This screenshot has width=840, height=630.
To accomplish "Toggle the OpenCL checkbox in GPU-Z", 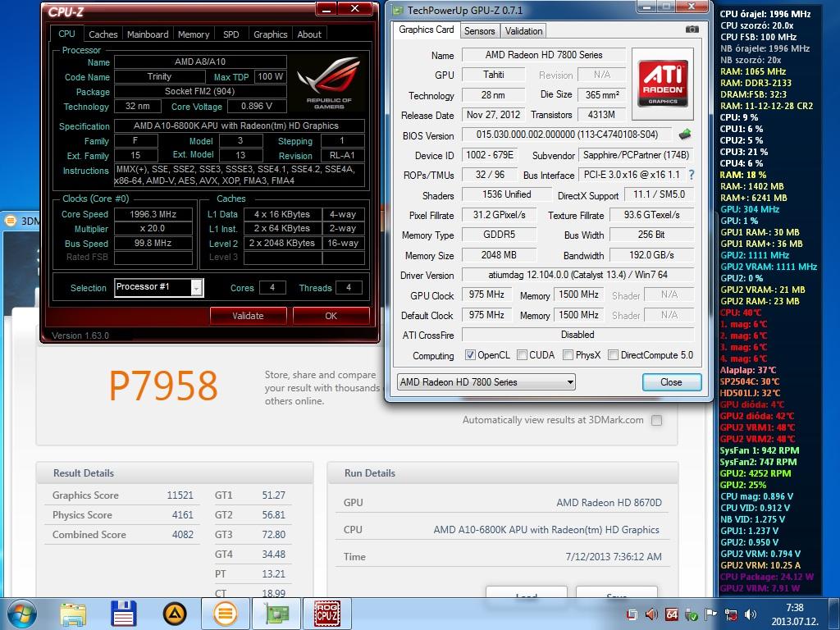I will tap(470, 354).
